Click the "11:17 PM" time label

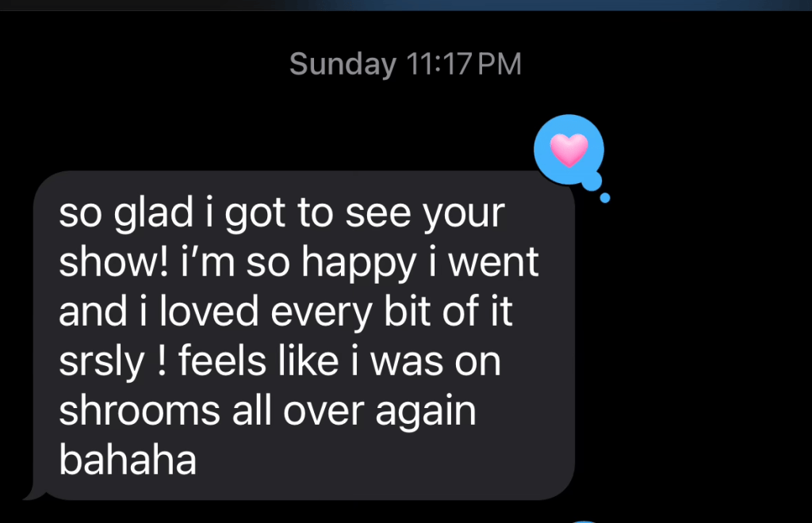tap(464, 64)
